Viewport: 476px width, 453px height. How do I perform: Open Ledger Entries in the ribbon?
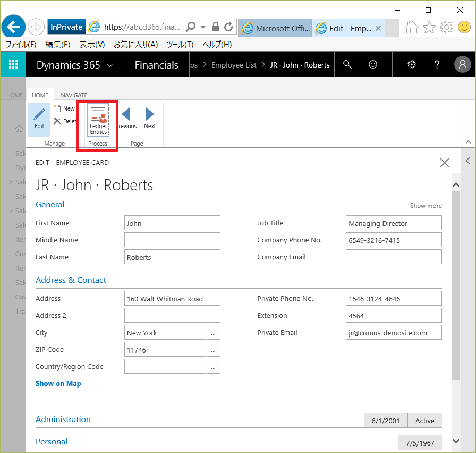pos(98,120)
